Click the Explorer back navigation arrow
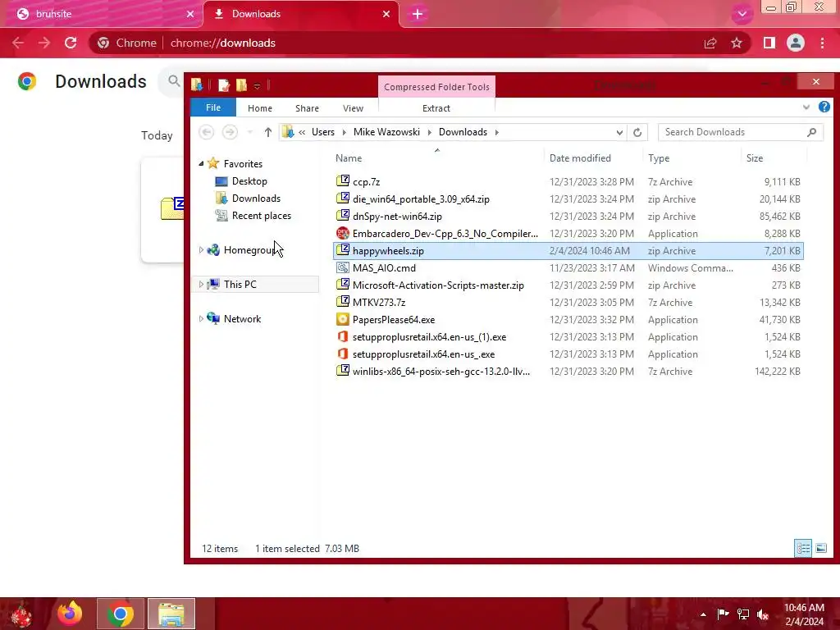This screenshot has height=630, width=840. click(207, 132)
